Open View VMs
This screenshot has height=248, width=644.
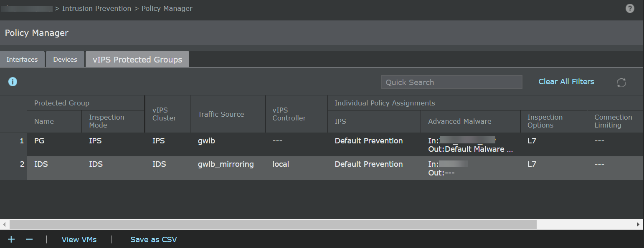[x=79, y=239]
